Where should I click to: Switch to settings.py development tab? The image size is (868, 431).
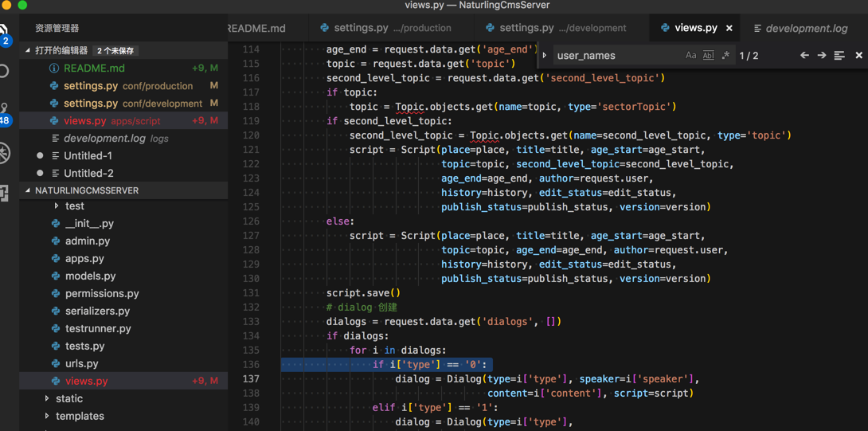561,28
